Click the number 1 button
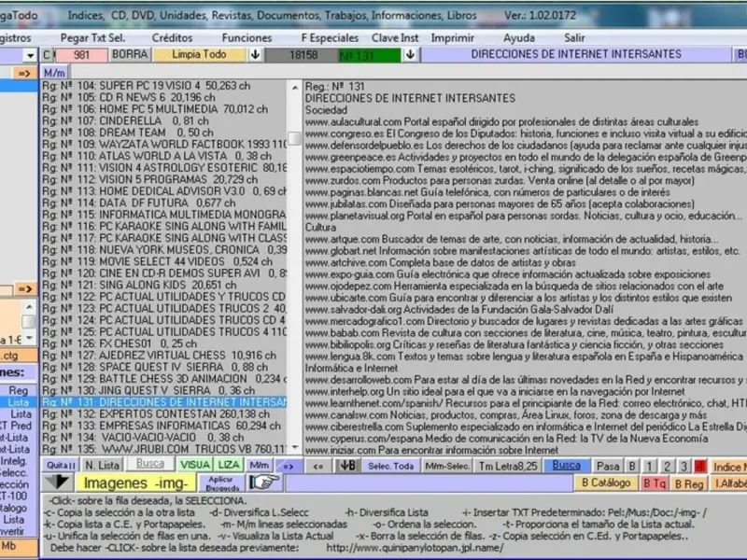747x560 pixels. [x=649, y=466]
